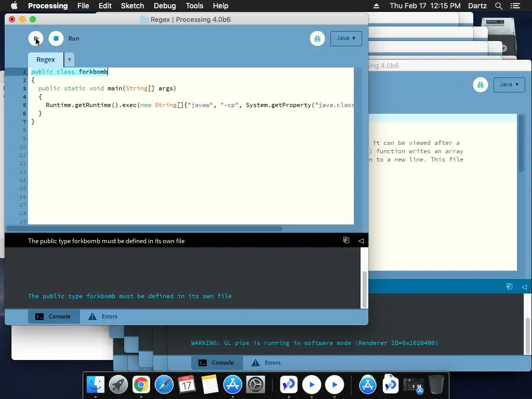
Task: Open Notification Center list icon
Action: point(515,6)
